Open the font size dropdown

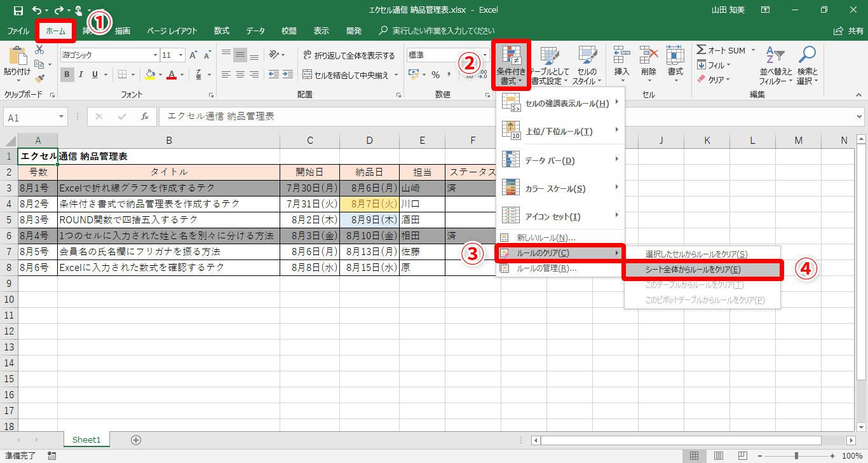181,55
